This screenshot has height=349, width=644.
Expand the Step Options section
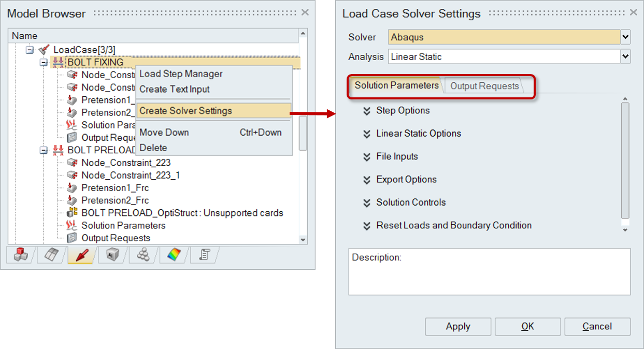point(367,111)
